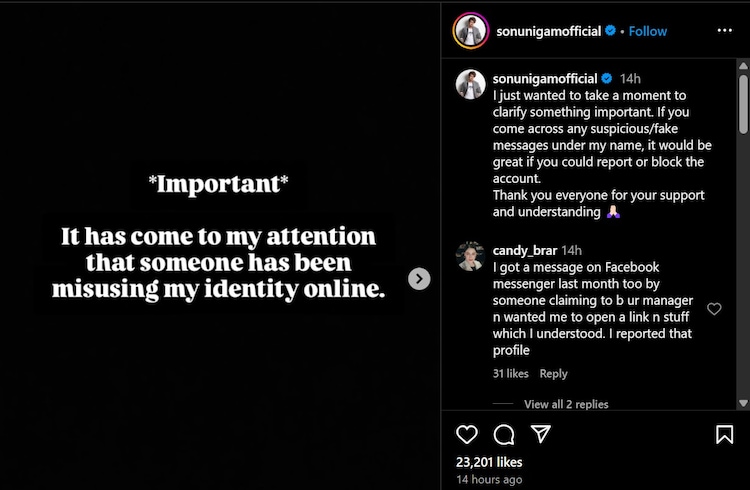Like candy_brar's comment heart

click(x=714, y=309)
